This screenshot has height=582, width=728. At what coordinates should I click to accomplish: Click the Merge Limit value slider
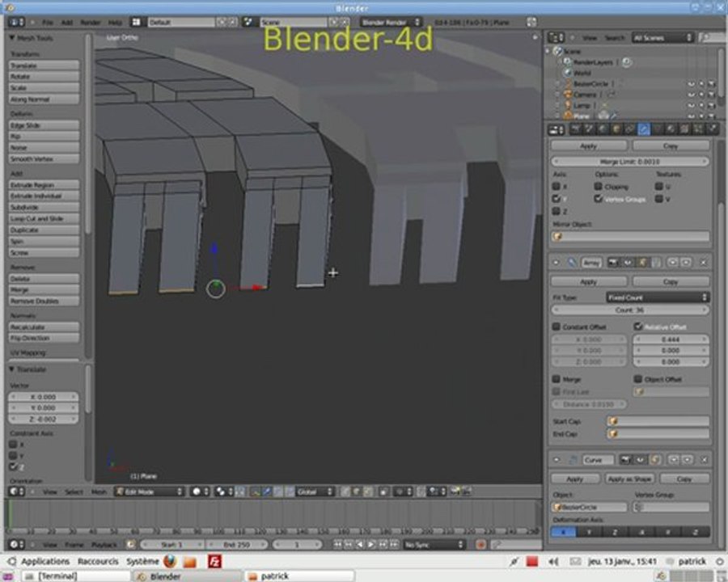pyautogui.click(x=630, y=162)
